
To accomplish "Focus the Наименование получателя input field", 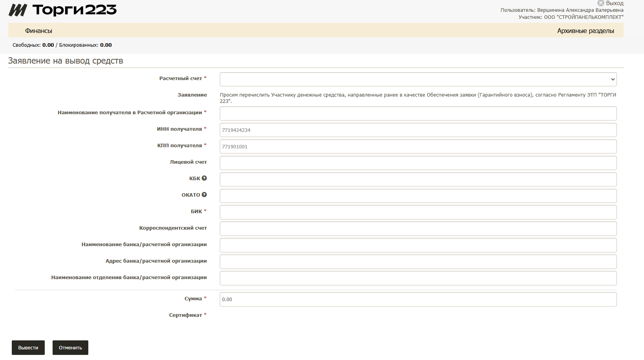I will [x=418, y=113].
